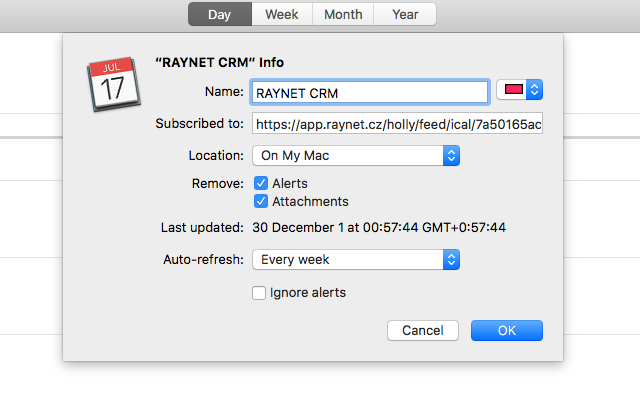Click the Subscribed to URL field
The height and width of the screenshot is (398, 640).
[397, 123]
